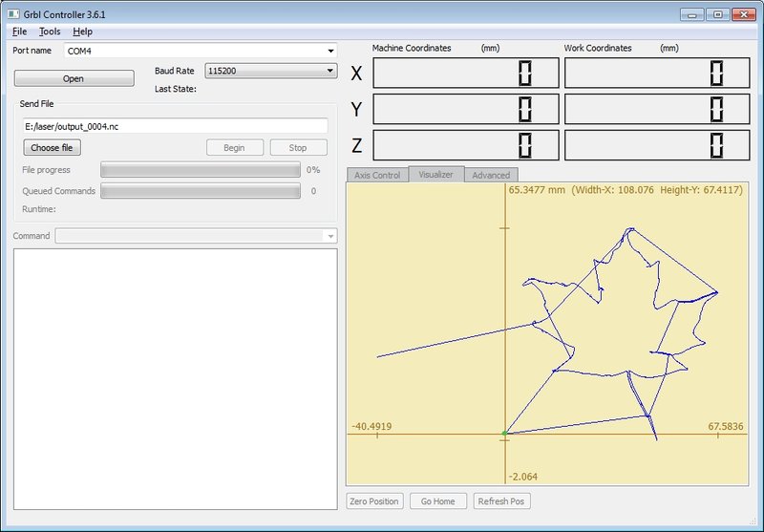The height and width of the screenshot is (532, 764).
Task: Click the 'Last State:' label
Action: tap(176, 89)
